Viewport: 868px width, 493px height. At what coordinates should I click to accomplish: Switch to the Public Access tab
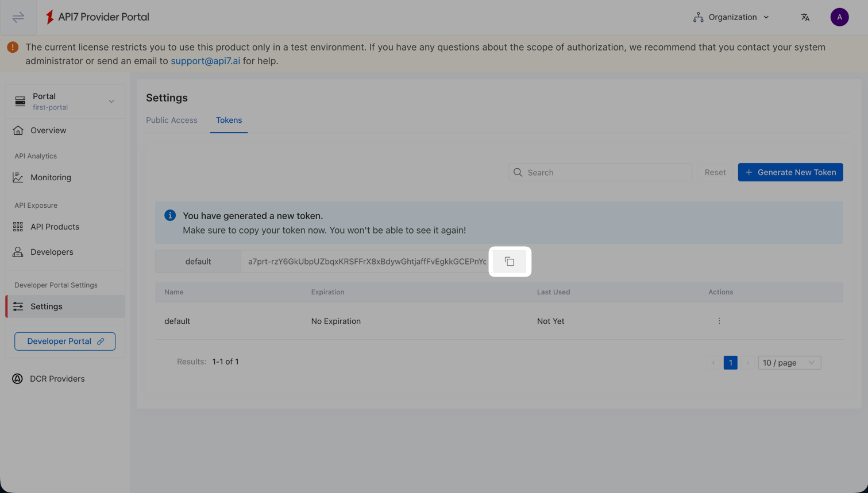click(x=171, y=121)
